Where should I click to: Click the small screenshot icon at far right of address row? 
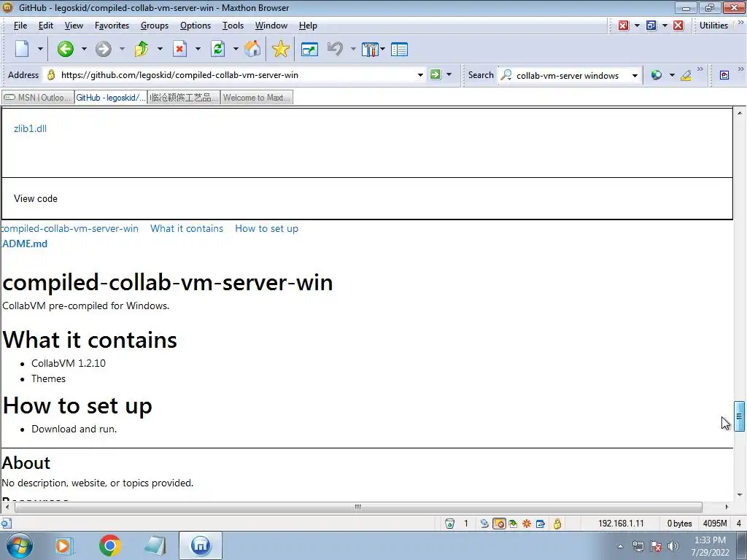(724, 75)
